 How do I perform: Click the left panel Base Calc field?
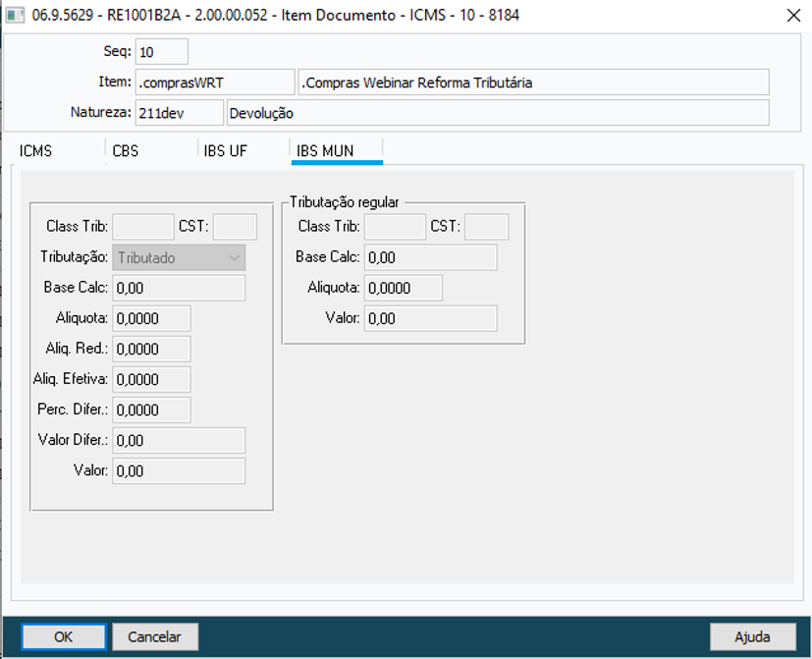[179, 288]
